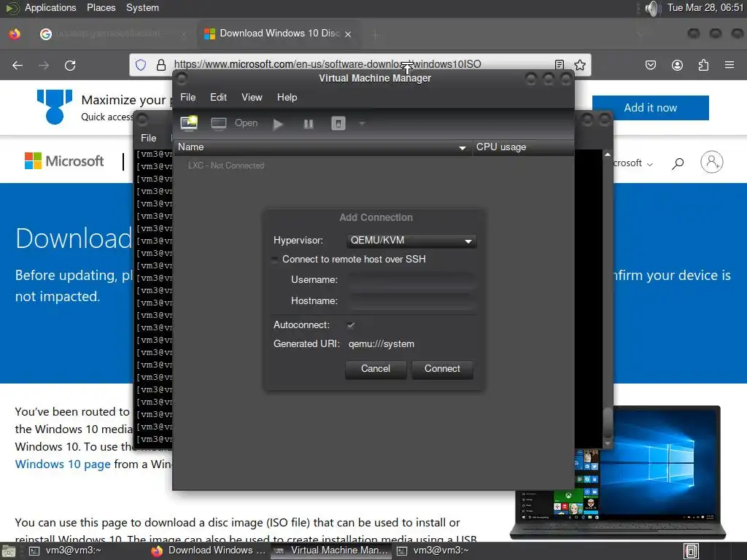
Task: Pause the virtual machine
Action: (309, 124)
